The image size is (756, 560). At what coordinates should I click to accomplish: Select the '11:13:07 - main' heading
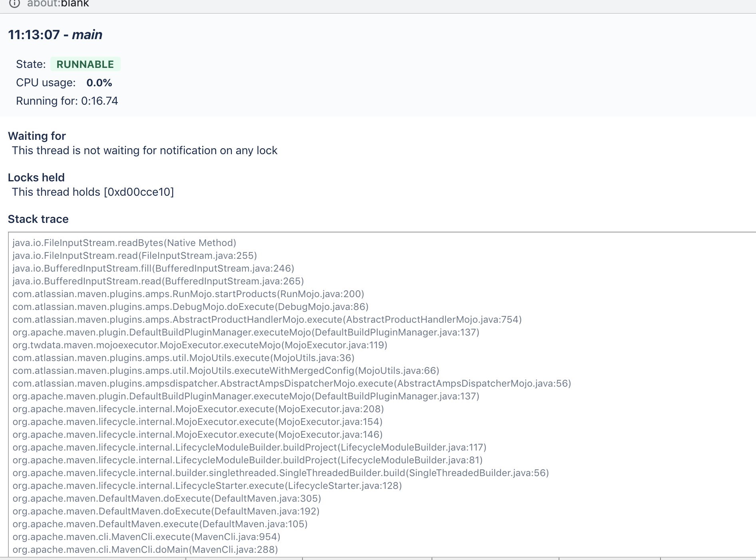tap(55, 35)
